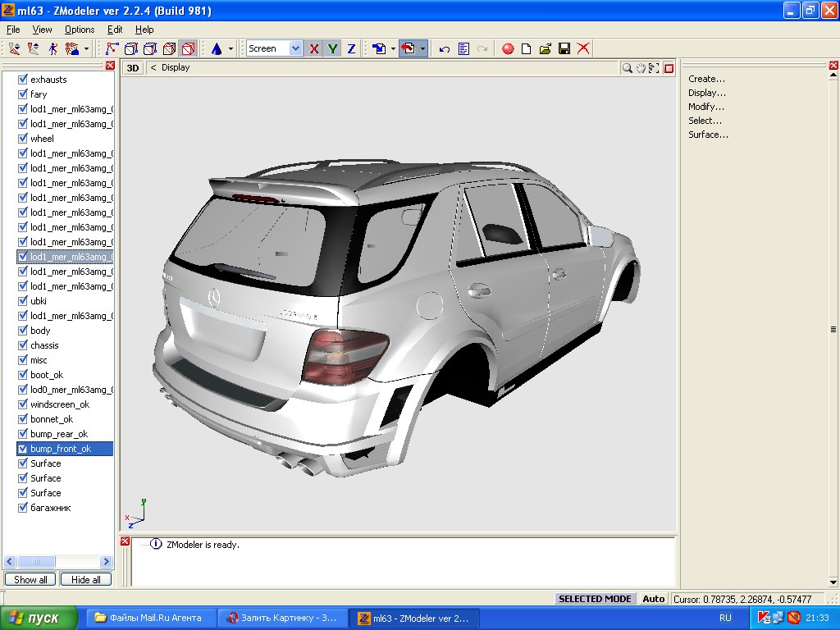The width and height of the screenshot is (840, 630).
Task: Expand the Create... command group
Action: [706, 79]
